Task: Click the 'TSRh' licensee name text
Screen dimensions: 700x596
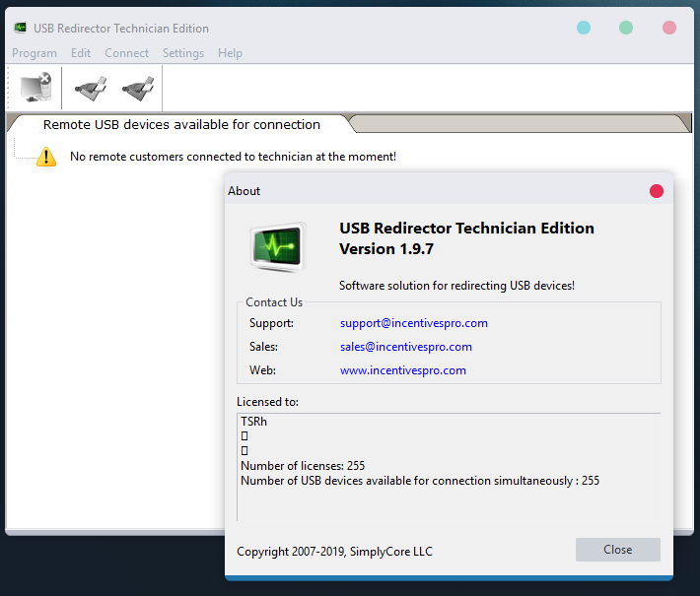Action: pos(253,422)
